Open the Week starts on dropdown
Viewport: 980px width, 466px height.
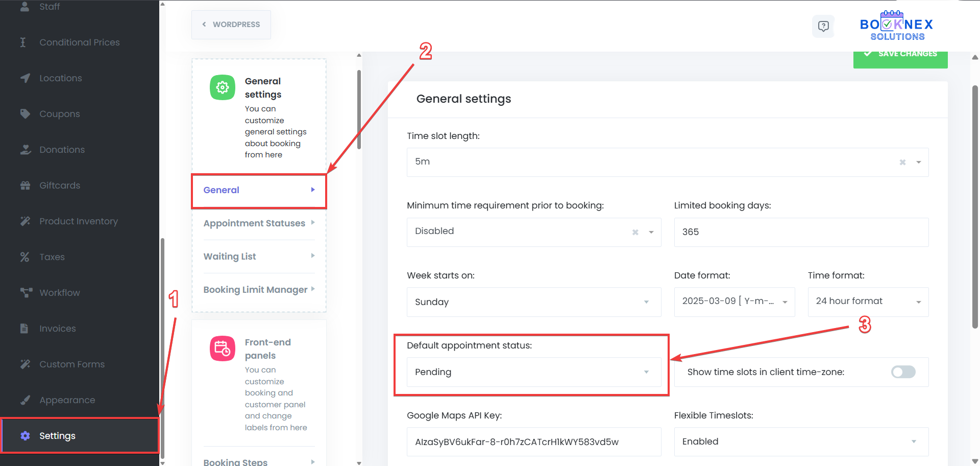533,302
